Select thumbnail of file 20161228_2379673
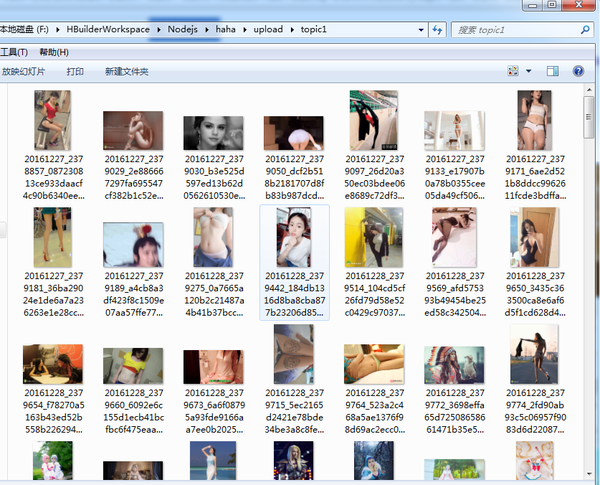600x485 pixels. point(214,367)
